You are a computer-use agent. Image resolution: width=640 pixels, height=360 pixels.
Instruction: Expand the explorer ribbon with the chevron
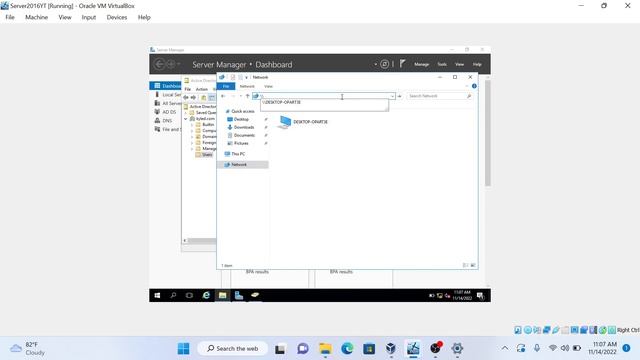tap(467, 86)
